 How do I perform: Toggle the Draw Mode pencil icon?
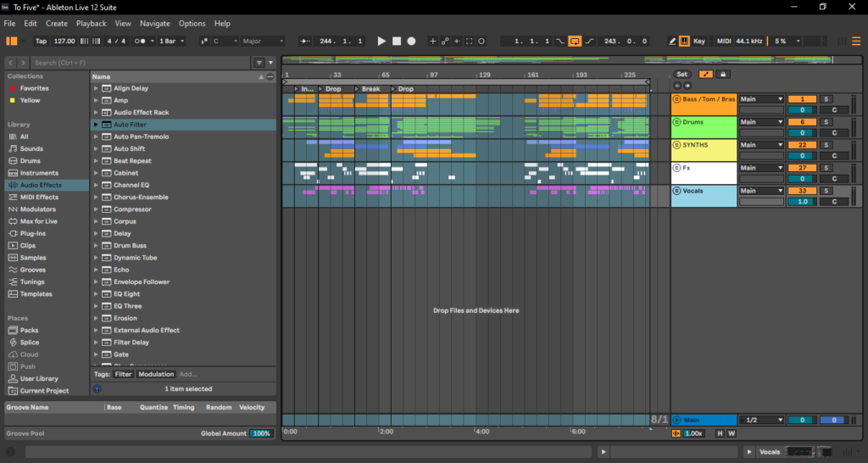click(672, 41)
